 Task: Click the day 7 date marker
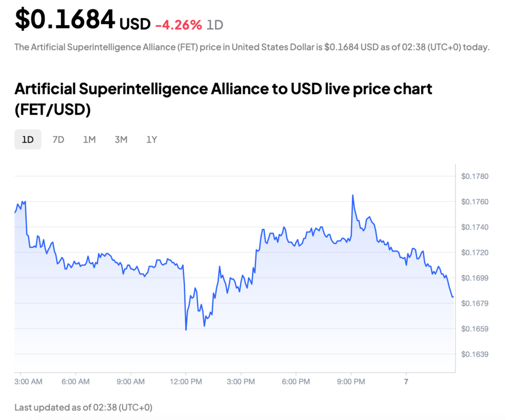(406, 381)
